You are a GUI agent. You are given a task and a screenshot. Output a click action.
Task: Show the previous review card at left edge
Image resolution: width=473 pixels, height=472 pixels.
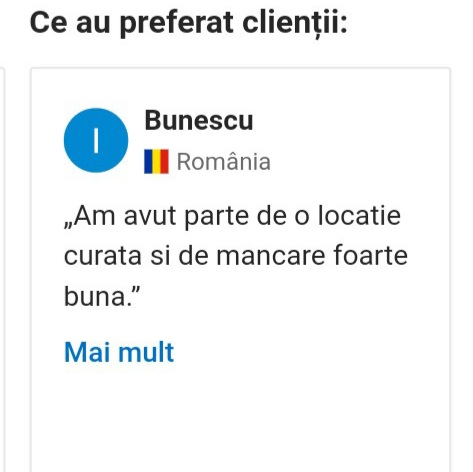tap(2, 269)
